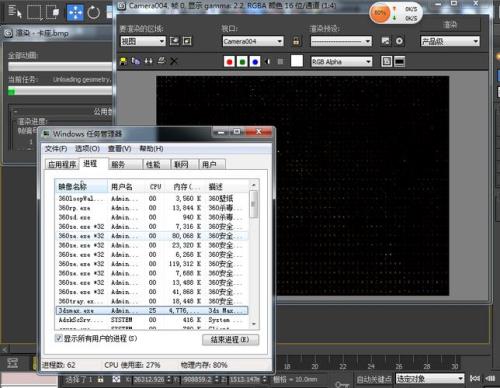
Task: Open the viewport dropdown showing Camera004
Action: point(253,41)
